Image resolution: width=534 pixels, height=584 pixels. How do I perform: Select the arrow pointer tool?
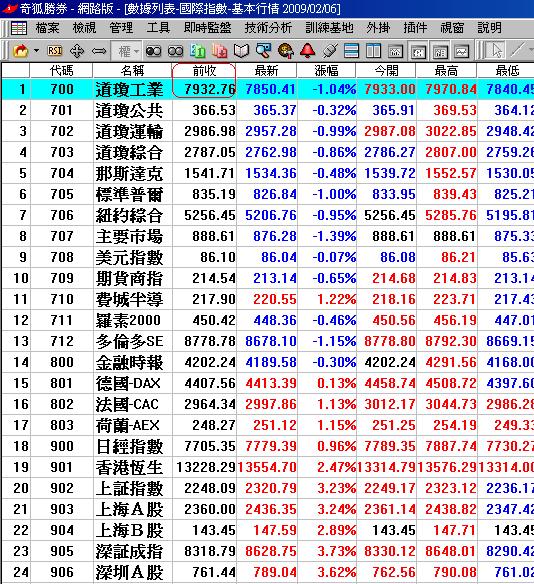496,50
